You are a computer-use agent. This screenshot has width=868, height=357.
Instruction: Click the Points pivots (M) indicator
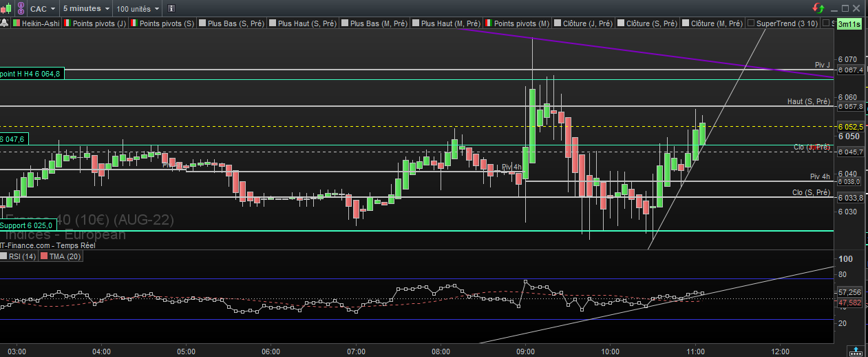point(522,23)
